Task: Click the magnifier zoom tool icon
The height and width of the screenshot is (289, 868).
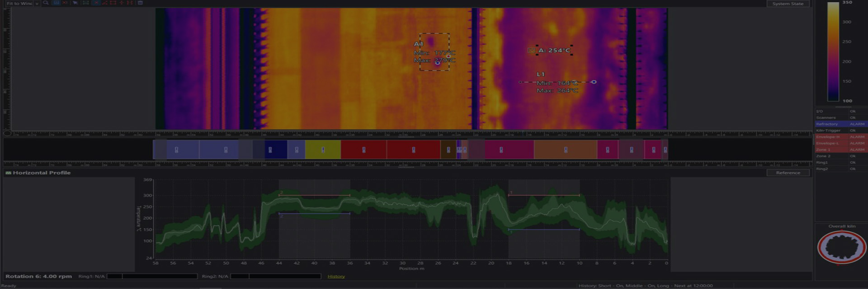Action: pos(46,3)
